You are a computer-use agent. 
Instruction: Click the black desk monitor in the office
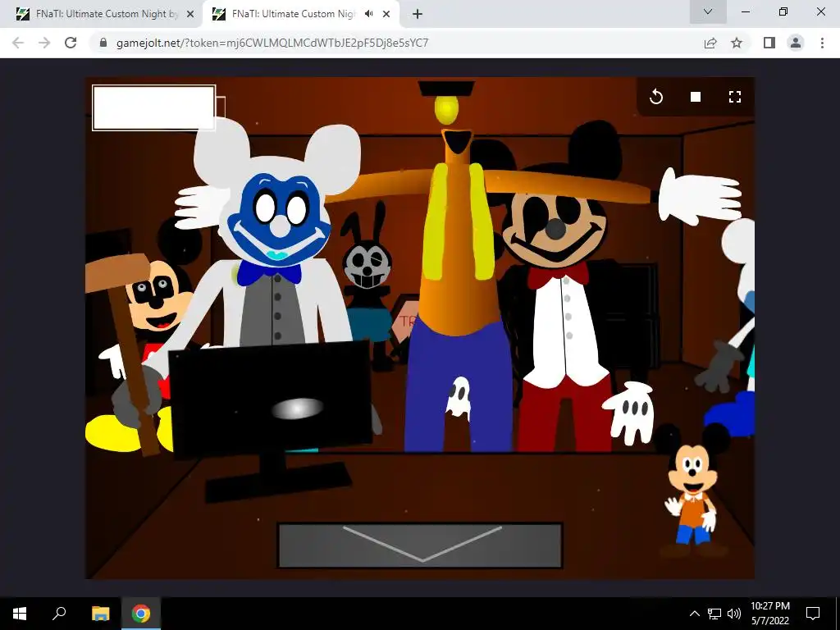click(x=271, y=400)
